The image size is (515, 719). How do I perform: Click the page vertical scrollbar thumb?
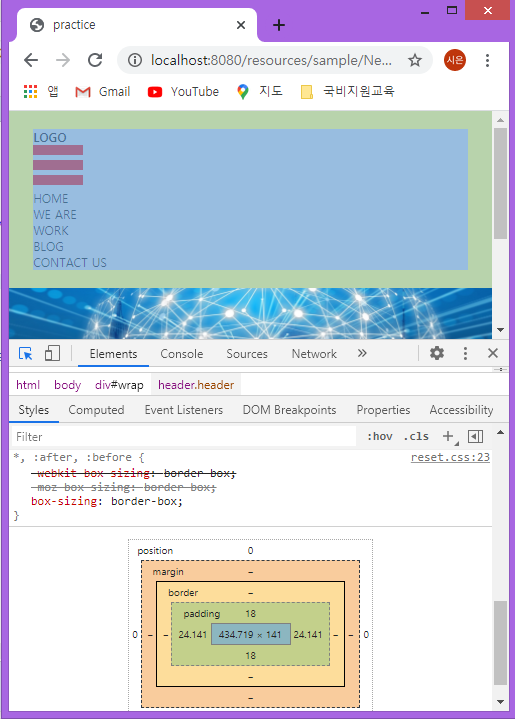[x=500, y=183]
